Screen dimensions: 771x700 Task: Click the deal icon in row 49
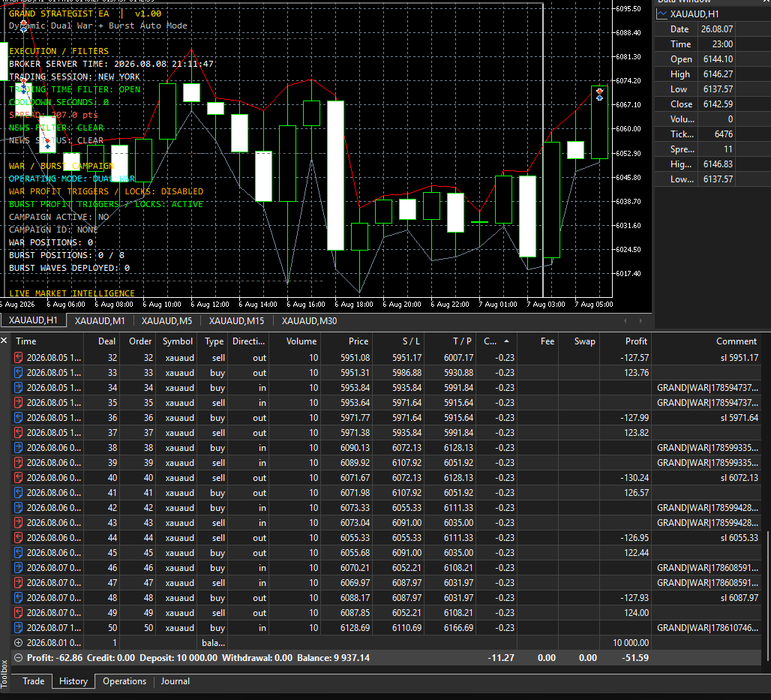[18, 612]
